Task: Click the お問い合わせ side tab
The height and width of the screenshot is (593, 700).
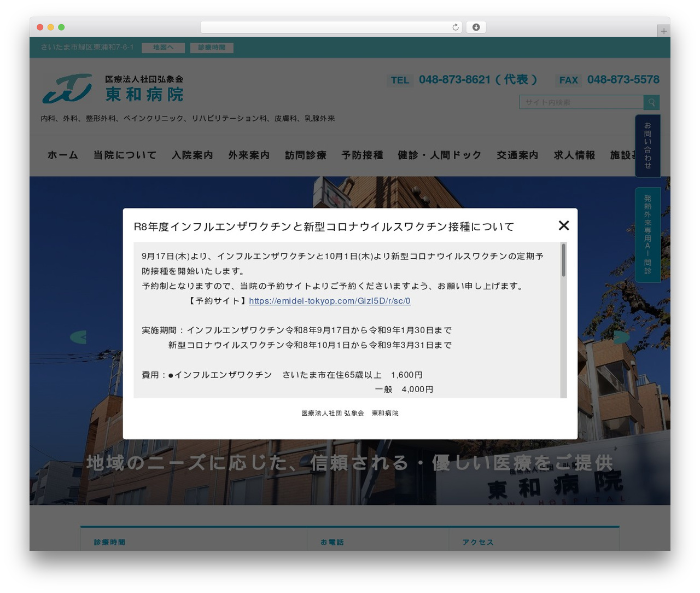Action: tap(647, 146)
